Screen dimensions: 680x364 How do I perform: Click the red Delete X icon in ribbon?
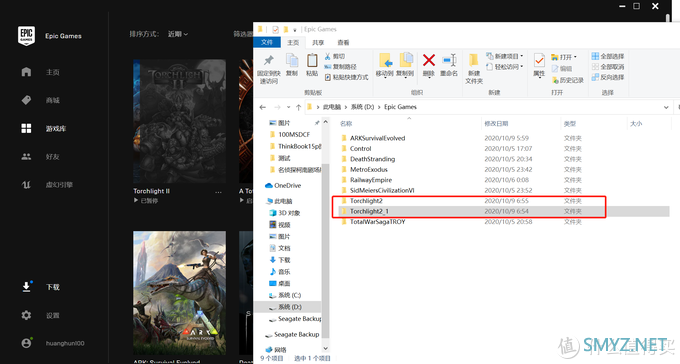[x=429, y=60]
